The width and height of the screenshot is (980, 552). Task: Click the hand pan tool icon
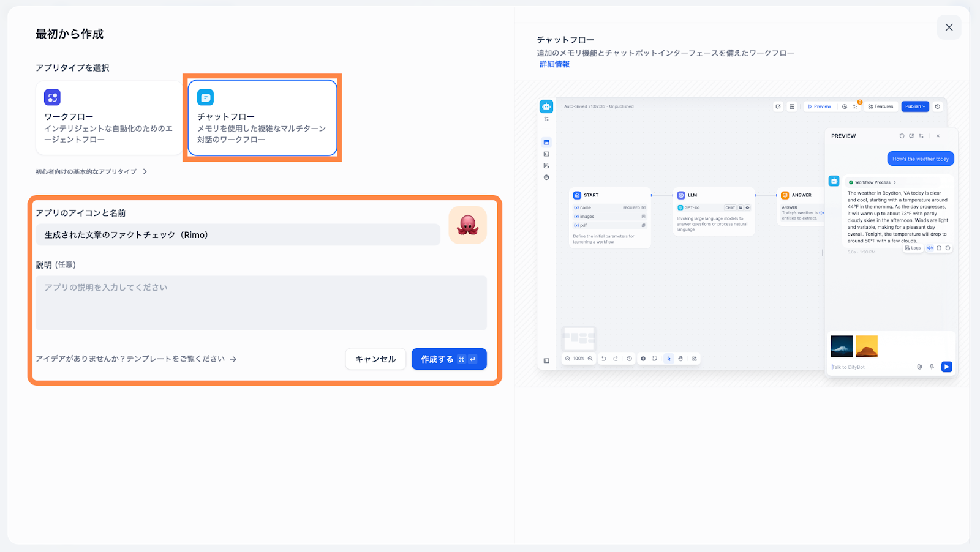click(680, 359)
